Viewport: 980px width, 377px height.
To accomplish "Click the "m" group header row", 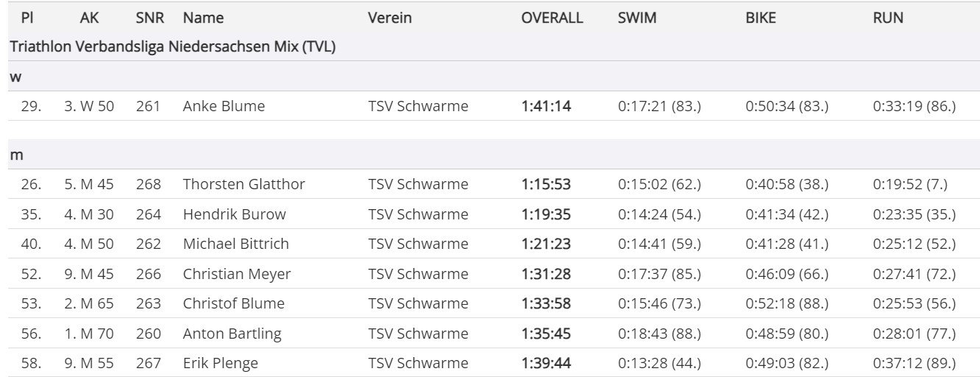I will click(x=15, y=155).
